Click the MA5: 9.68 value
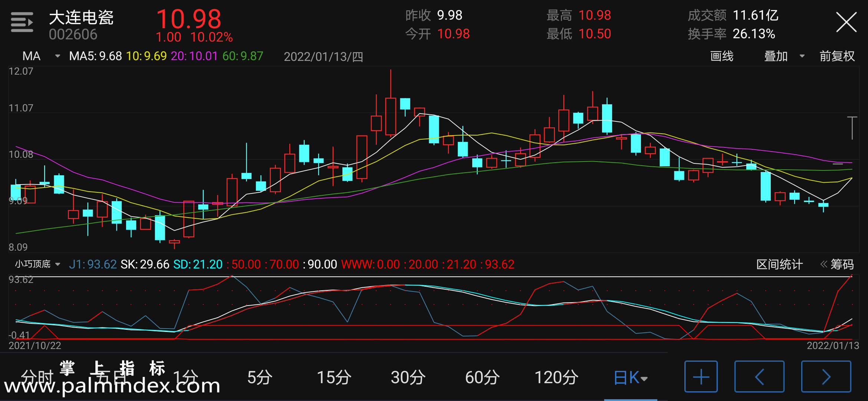Image resolution: width=868 pixels, height=401 pixels. (x=95, y=56)
